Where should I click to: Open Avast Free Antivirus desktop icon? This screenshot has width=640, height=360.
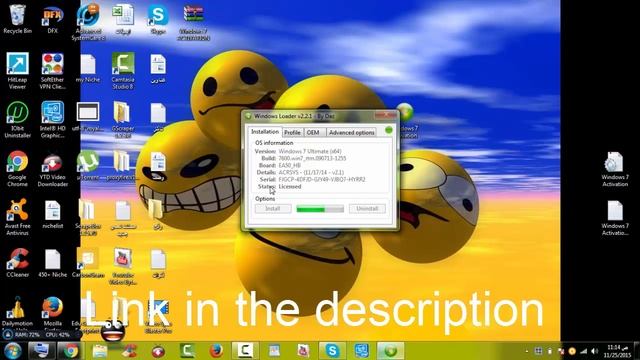click(x=17, y=217)
